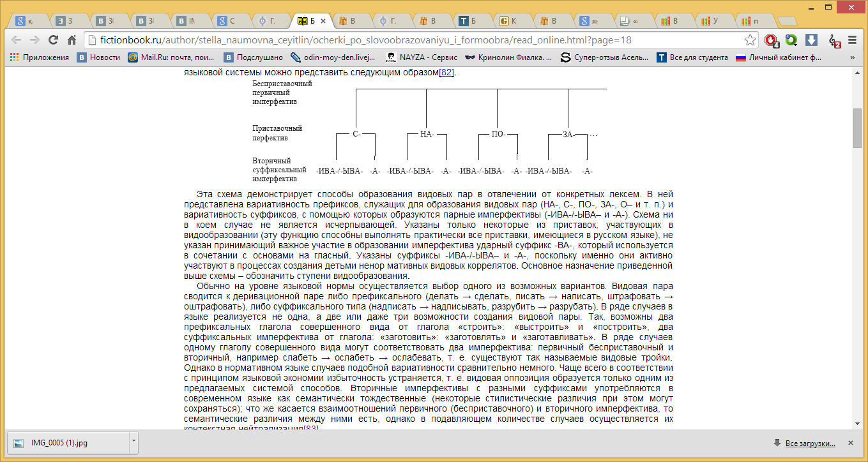Go back to the previous page
Screen dimensions: 868x462
(17, 40)
